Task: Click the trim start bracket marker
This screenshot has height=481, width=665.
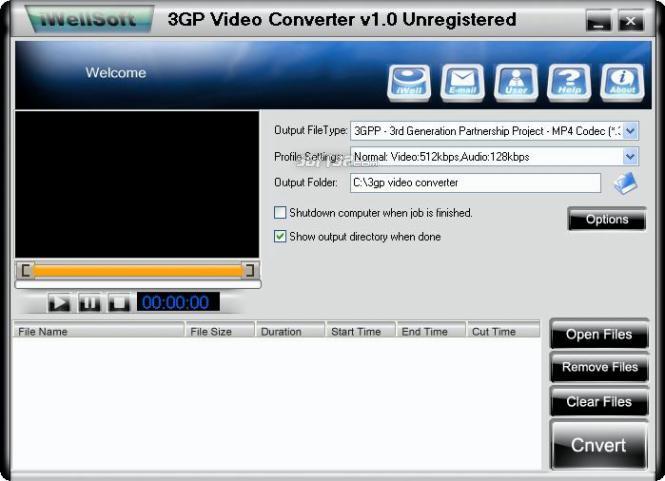Action: click(26, 271)
